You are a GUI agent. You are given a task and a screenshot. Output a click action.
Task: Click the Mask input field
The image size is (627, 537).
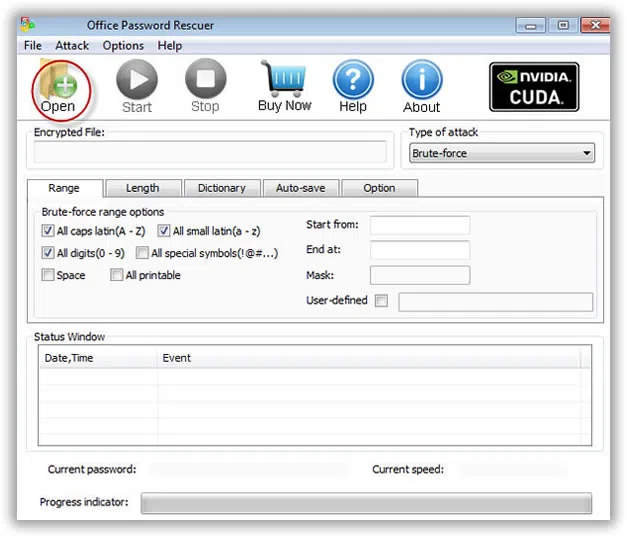(x=420, y=275)
